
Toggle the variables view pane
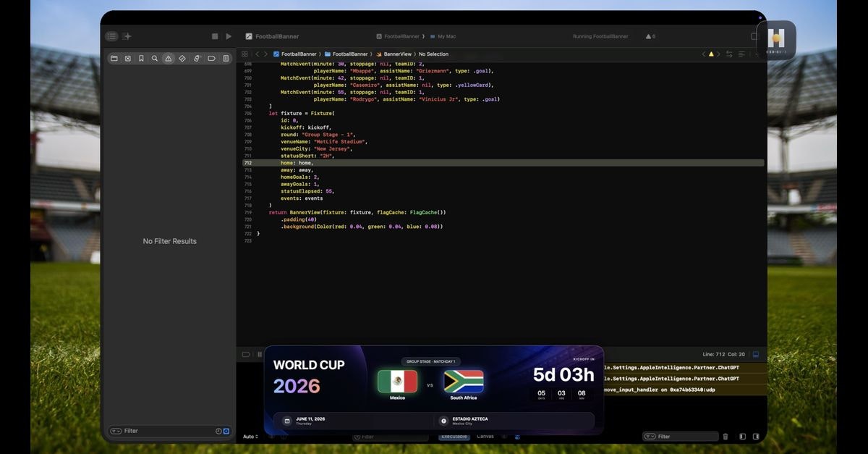pyautogui.click(x=742, y=437)
